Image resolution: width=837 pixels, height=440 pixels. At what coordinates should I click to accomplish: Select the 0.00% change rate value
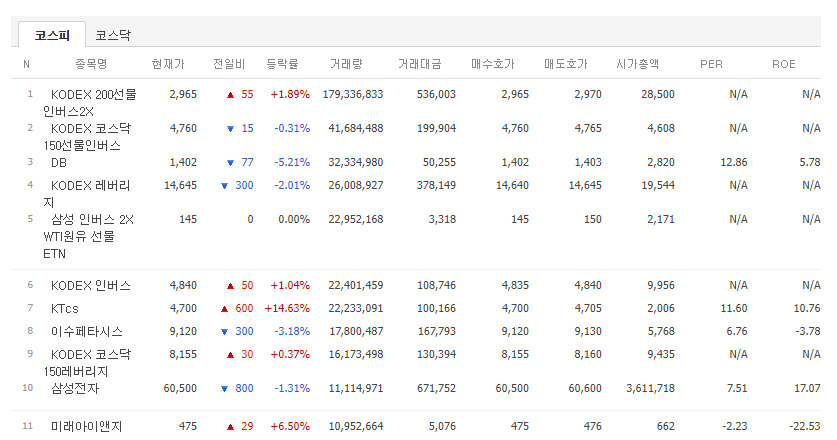click(x=294, y=219)
